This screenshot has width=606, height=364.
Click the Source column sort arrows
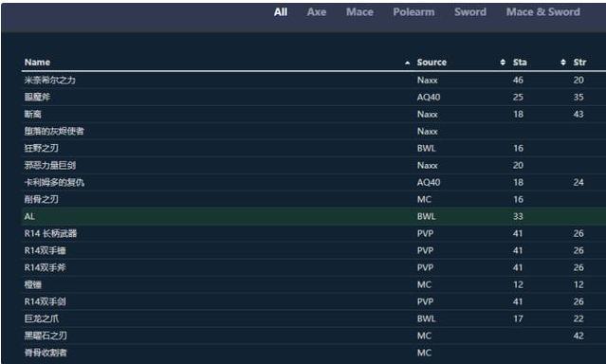(x=503, y=63)
